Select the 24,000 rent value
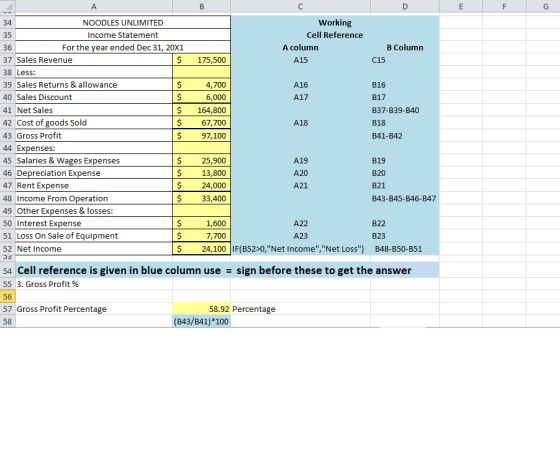 pos(201,185)
